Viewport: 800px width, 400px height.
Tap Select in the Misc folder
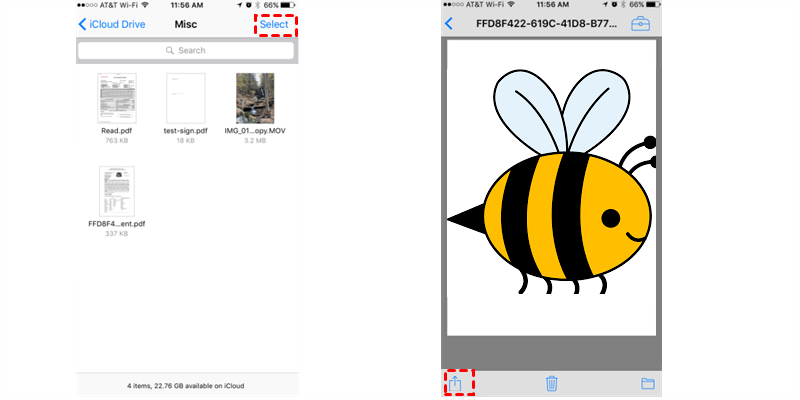(x=274, y=24)
